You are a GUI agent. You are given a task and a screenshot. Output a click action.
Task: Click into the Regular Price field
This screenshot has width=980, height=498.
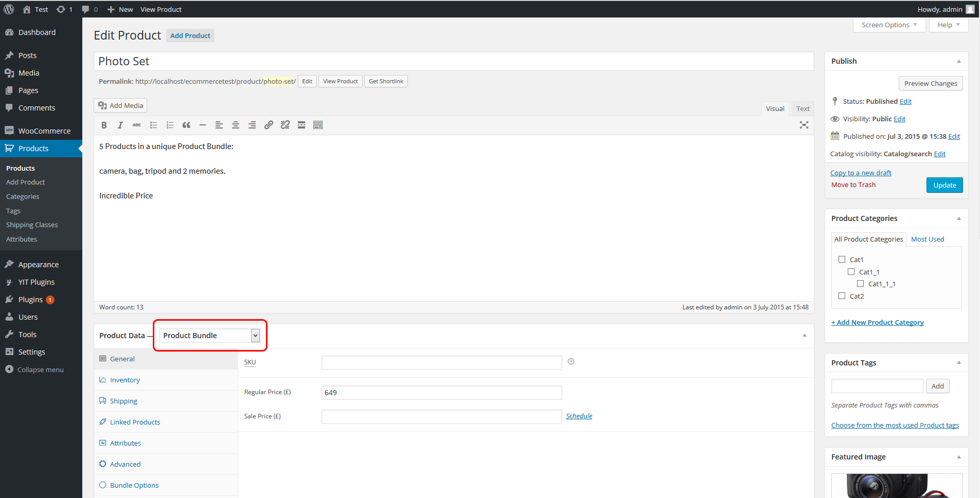pyautogui.click(x=441, y=393)
